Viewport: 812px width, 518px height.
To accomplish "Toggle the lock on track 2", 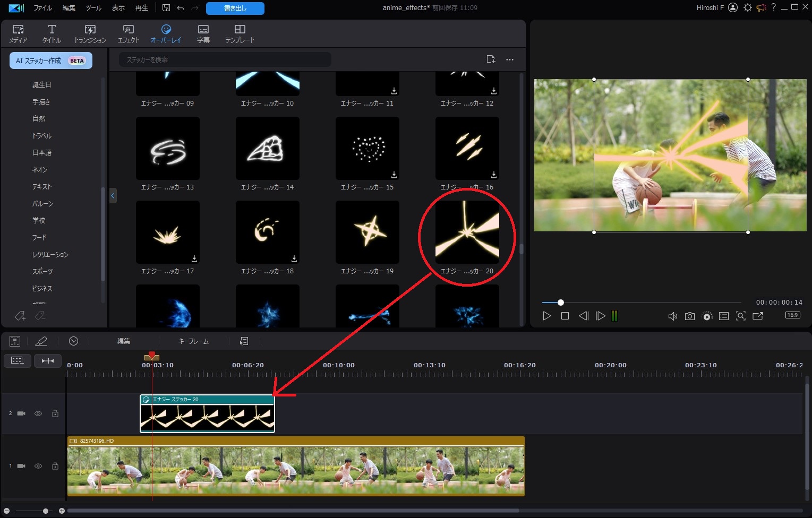I will pyautogui.click(x=55, y=413).
